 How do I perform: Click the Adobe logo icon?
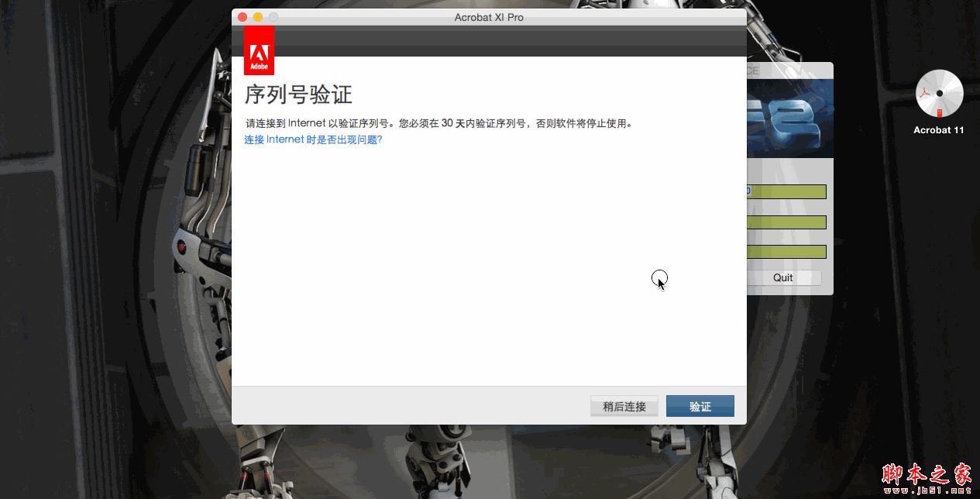[x=259, y=50]
